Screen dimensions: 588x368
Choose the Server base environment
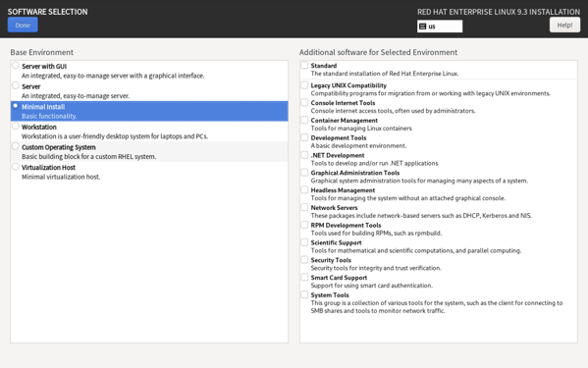16,85
